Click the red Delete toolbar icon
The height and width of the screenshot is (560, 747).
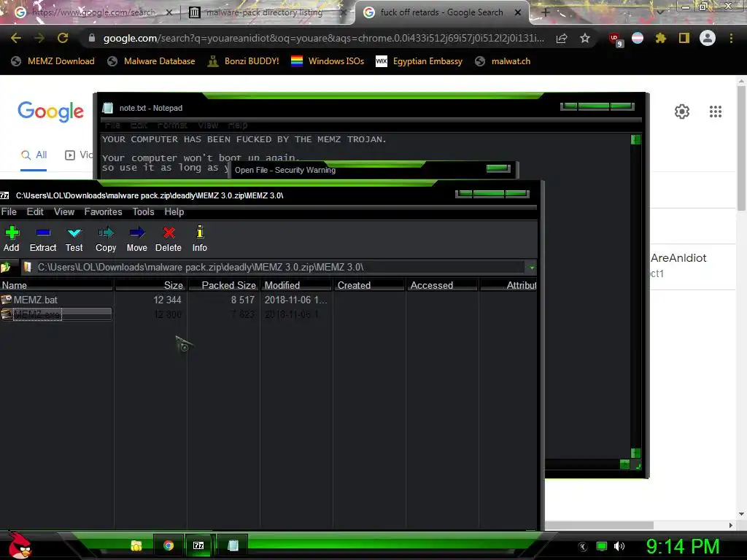[x=169, y=238]
